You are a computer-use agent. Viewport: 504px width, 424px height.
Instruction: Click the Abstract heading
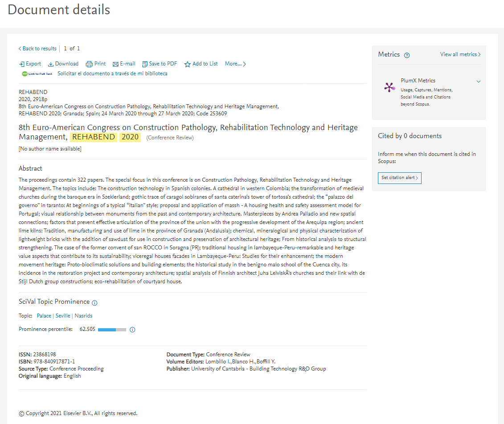coord(30,168)
